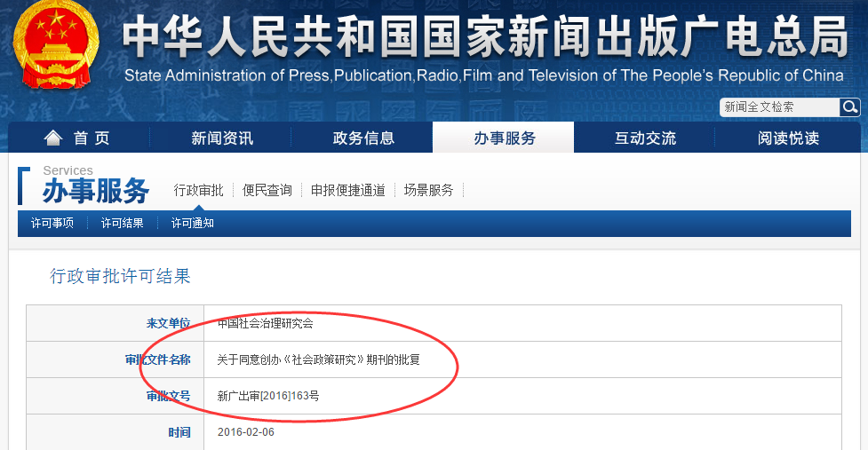Click the 时间 row label
The image size is (868, 450).
click(179, 432)
